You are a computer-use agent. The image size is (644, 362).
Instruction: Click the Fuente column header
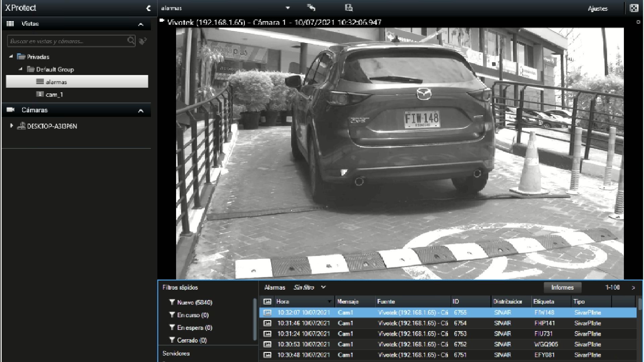tap(413, 301)
